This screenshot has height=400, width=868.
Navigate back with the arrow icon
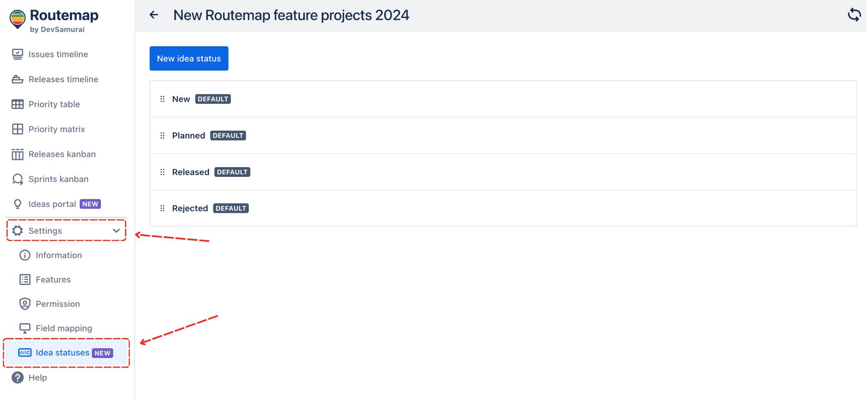(153, 15)
